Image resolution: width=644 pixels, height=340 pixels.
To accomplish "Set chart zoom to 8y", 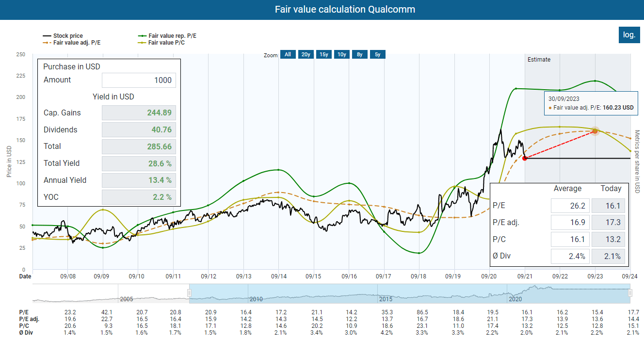I will tap(359, 54).
